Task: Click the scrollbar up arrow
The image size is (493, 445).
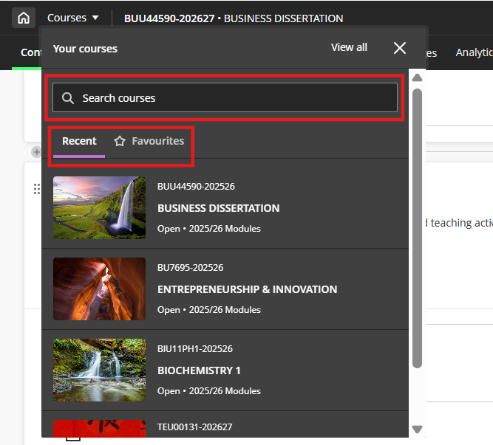Action: coord(417,78)
